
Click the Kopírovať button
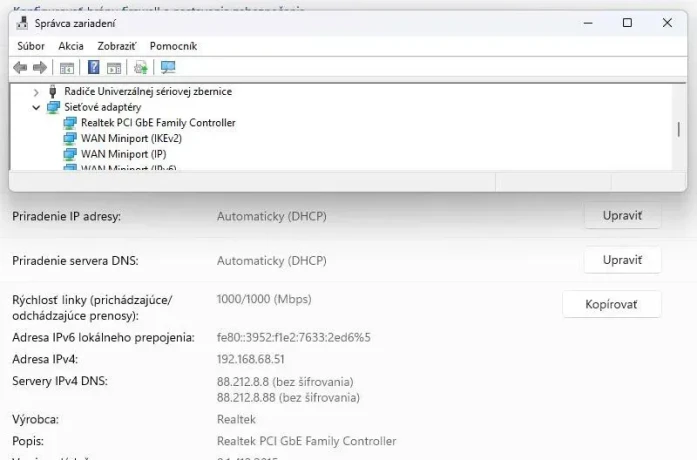click(612, 304)
